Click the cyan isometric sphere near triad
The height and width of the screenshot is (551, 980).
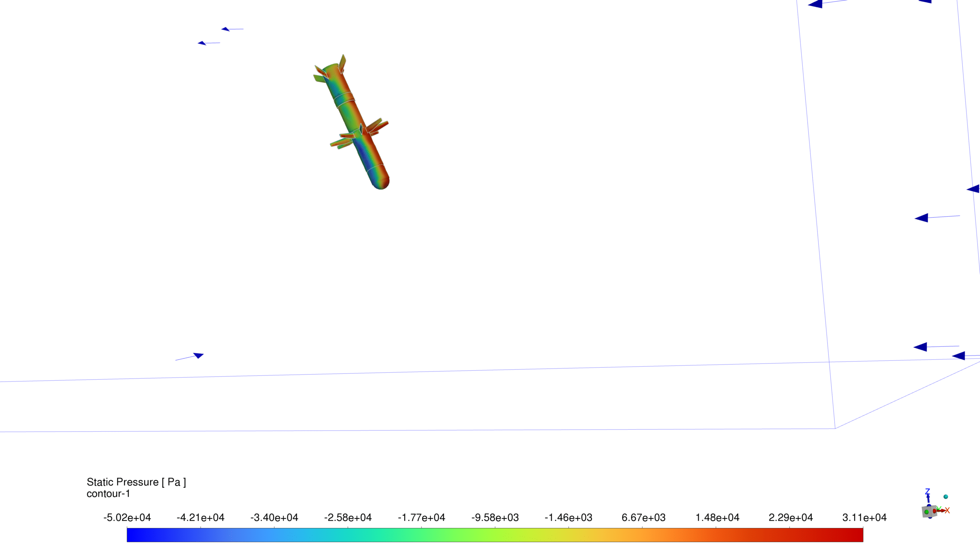point(946,497)
